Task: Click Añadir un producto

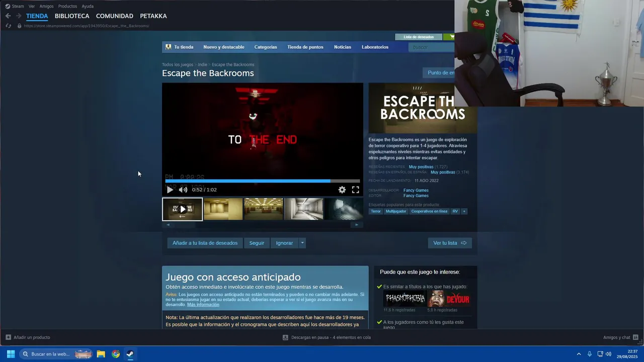Action: pyautogui.click(x=28, y=337)
